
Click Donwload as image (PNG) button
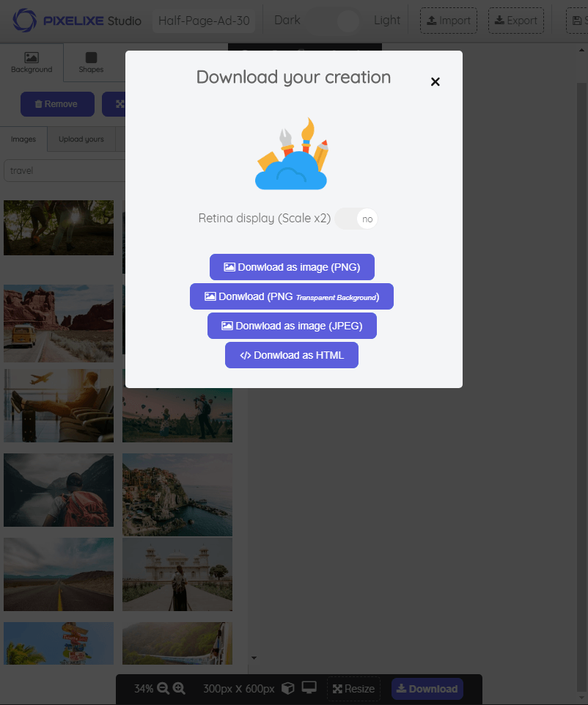click(x=292, y=267)
